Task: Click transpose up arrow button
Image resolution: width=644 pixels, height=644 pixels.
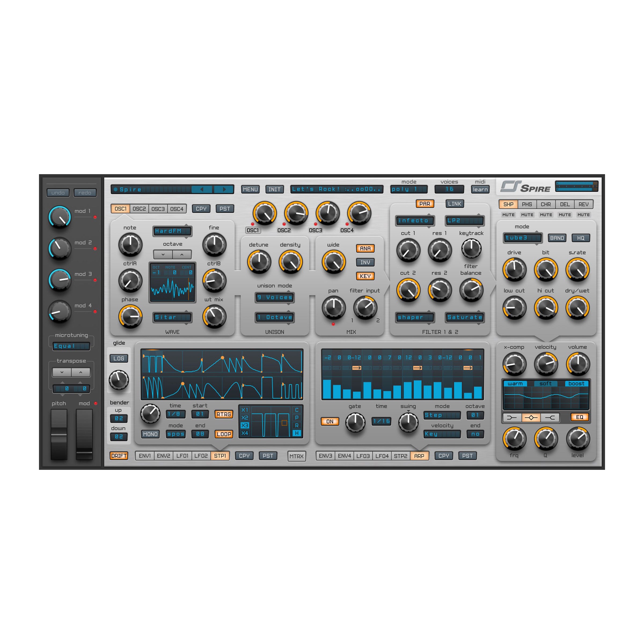Action: (x=81, y=372)
